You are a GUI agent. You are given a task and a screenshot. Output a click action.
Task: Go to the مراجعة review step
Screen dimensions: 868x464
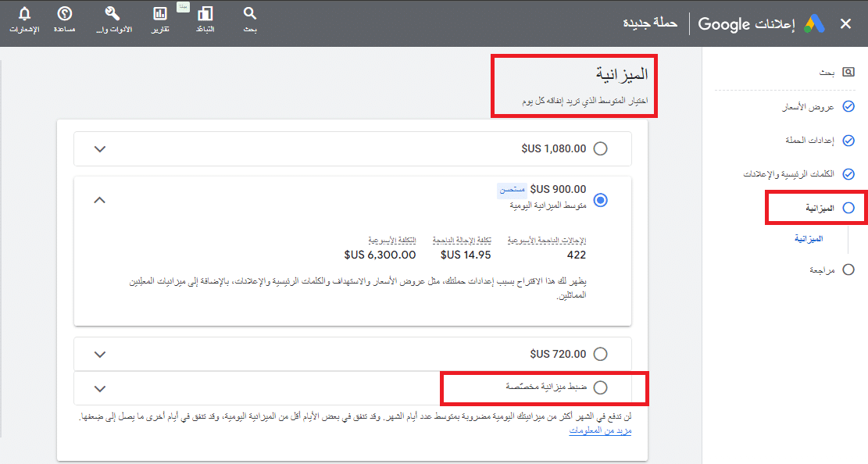[821, 270]
